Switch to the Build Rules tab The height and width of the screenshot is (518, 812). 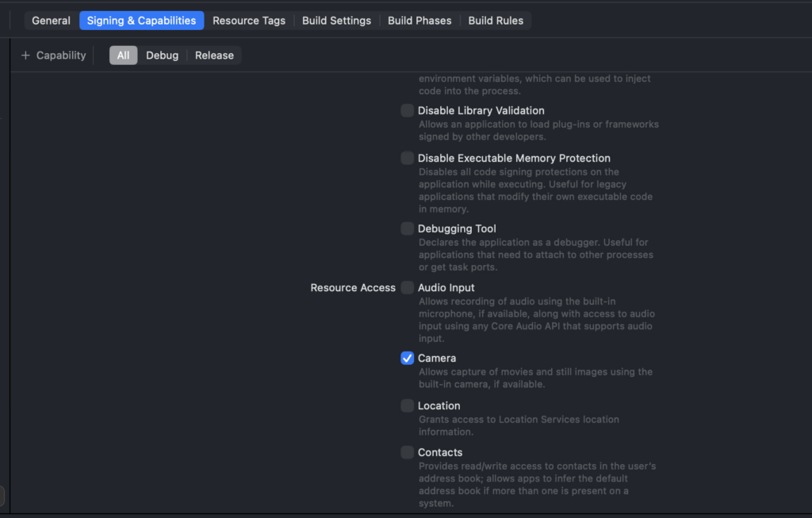[496, 21]
